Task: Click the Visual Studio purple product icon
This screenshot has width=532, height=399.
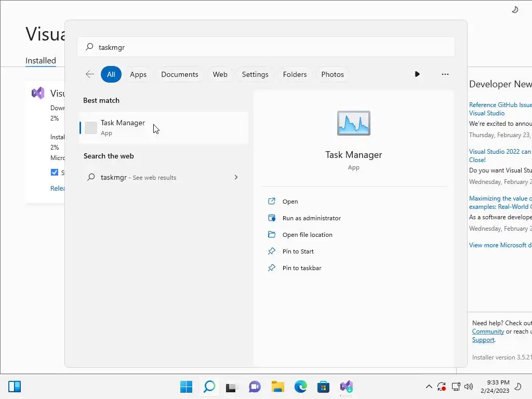Action: (38, 93)
